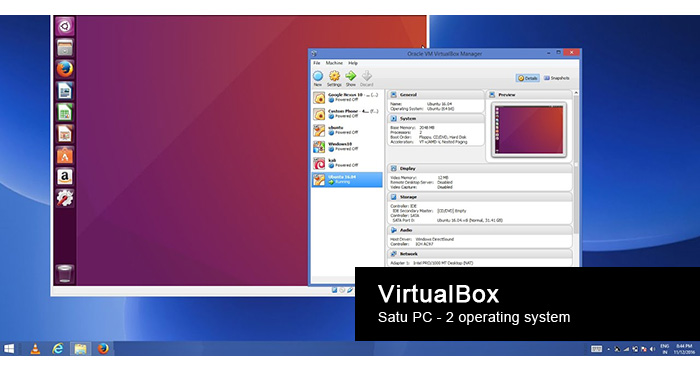Click the New virtual machine icon
The image size is (700, 370).
(x=318, y=76)
